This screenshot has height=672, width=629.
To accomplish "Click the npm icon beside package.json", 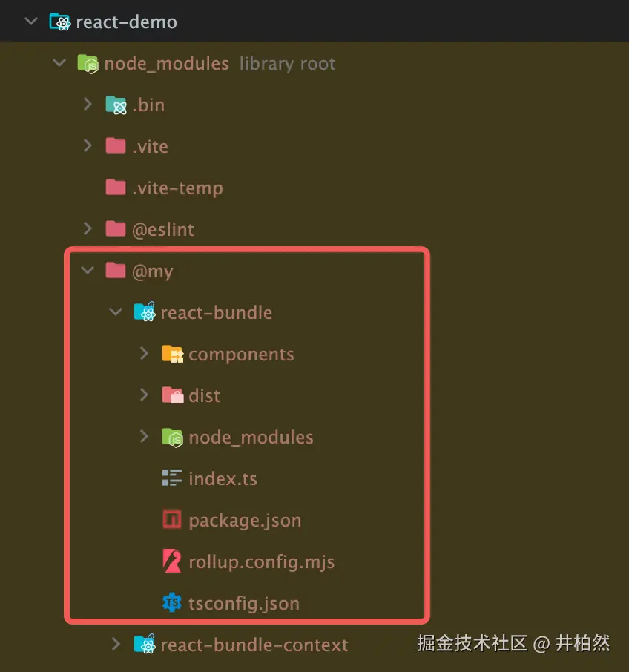I will point(172,519).
